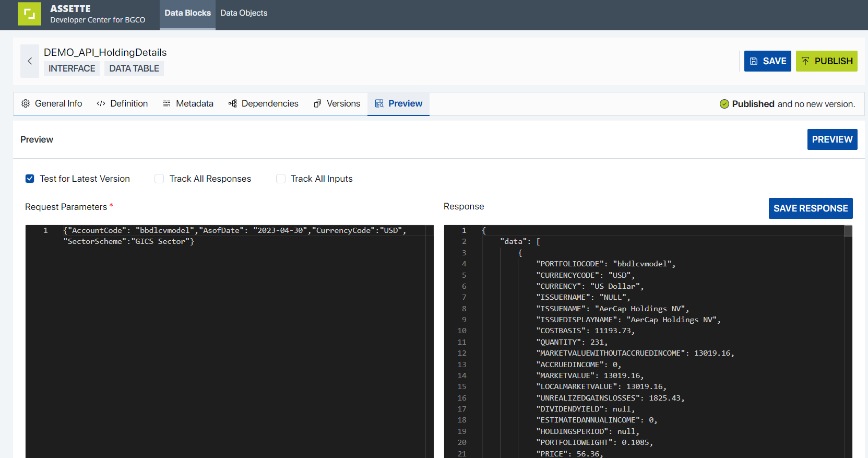Click the DEMO_API_HoldingDetails title
Image resolution: width=868 pixels, height=458 pixels.
(x=105, y=52)
